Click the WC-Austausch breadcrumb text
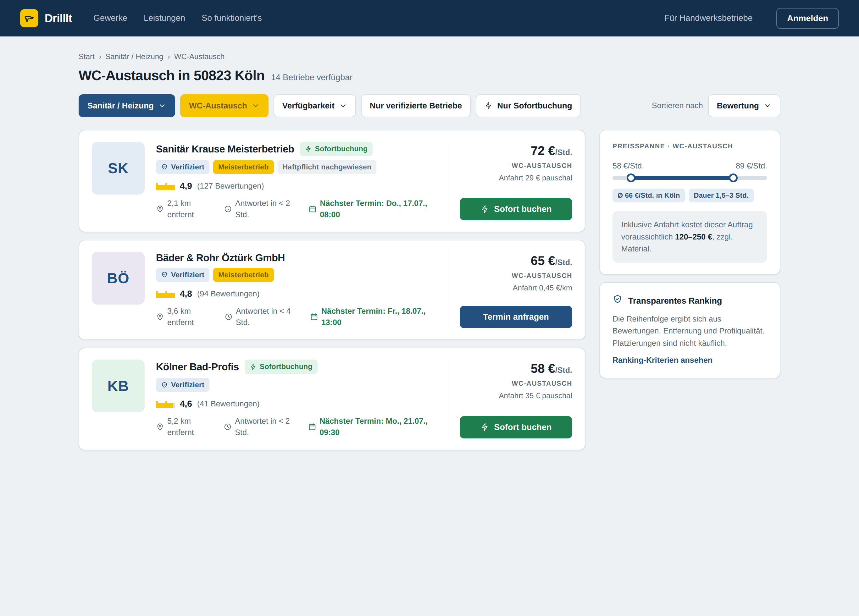 point(199,56)
